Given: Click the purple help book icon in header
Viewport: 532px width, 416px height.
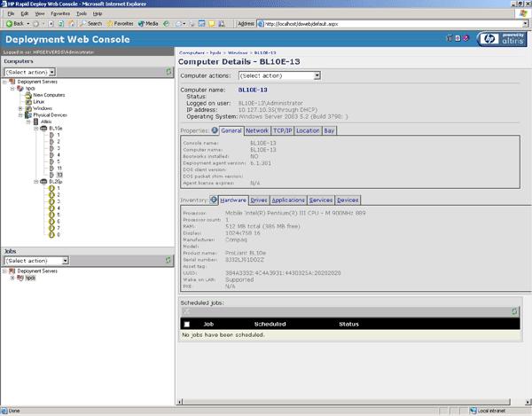Looking at the screenshot, I should (466, 38).
